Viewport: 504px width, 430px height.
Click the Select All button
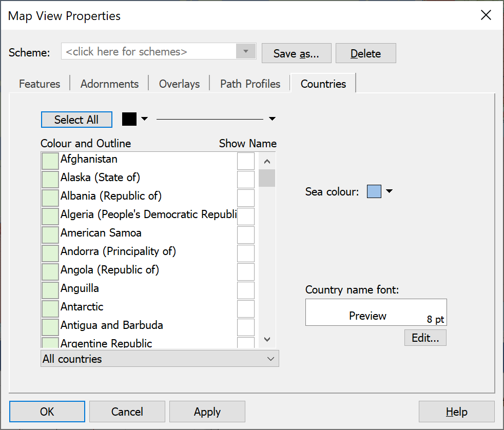[76, 120]
